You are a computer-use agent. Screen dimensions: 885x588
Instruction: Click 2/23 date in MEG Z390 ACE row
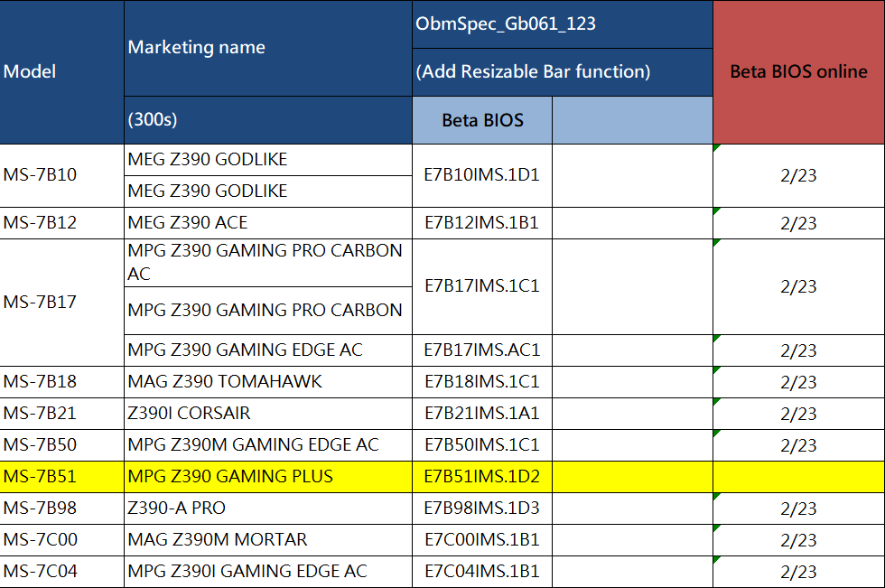[798, 223]
